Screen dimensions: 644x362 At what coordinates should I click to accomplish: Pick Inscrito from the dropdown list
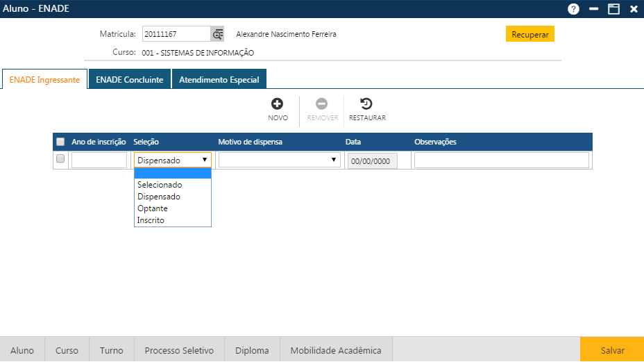pos(151,220)
